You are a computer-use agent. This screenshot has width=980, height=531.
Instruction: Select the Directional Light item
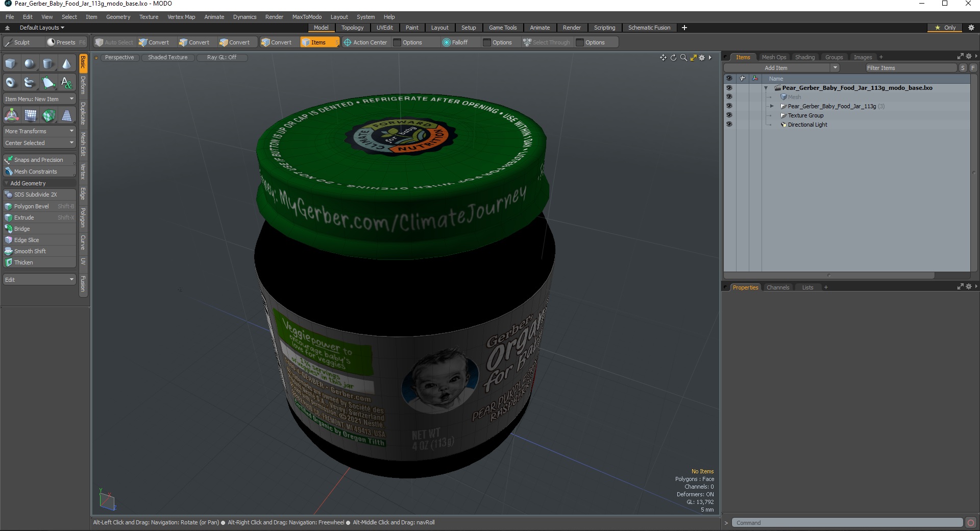pos(807,125)
